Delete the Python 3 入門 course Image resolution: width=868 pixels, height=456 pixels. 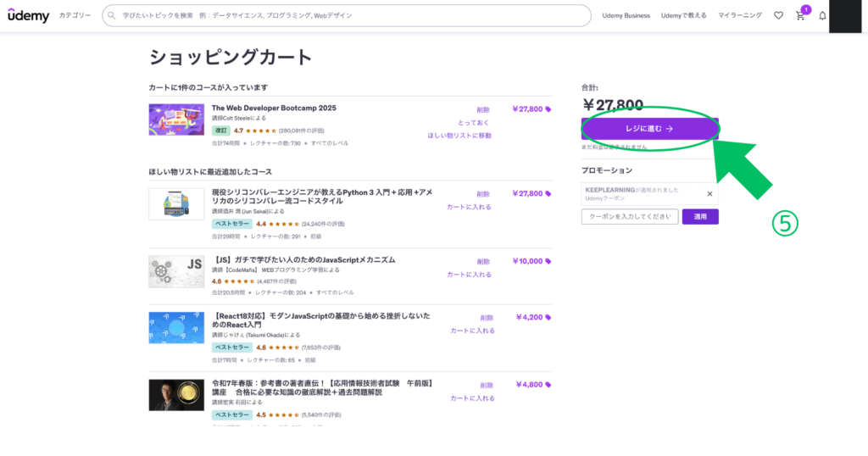[x=483, y=194]
